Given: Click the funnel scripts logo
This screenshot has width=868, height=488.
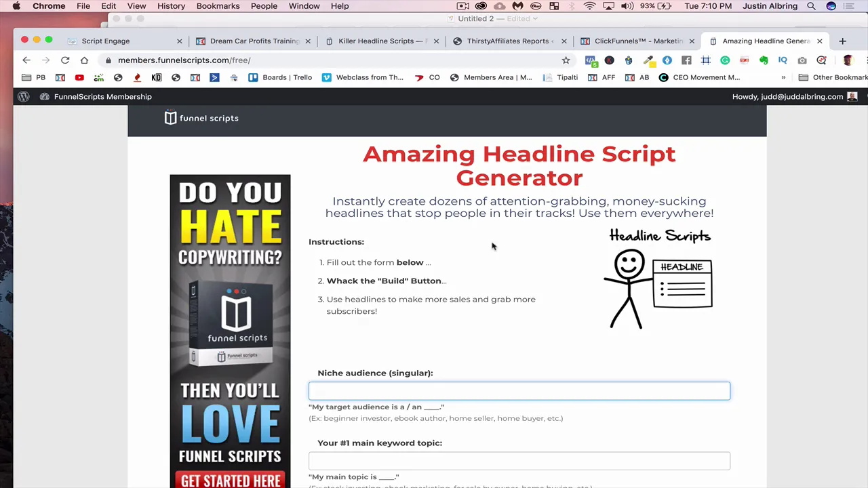Looking at the screenshot, I should 201,118.
